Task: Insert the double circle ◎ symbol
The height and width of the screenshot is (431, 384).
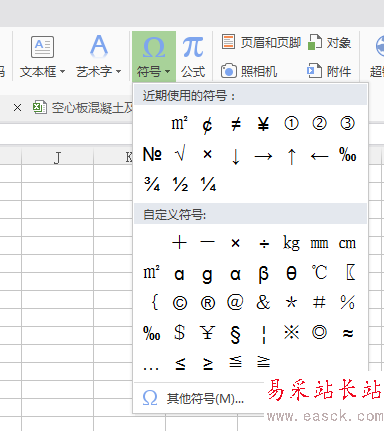Action: 319,332
